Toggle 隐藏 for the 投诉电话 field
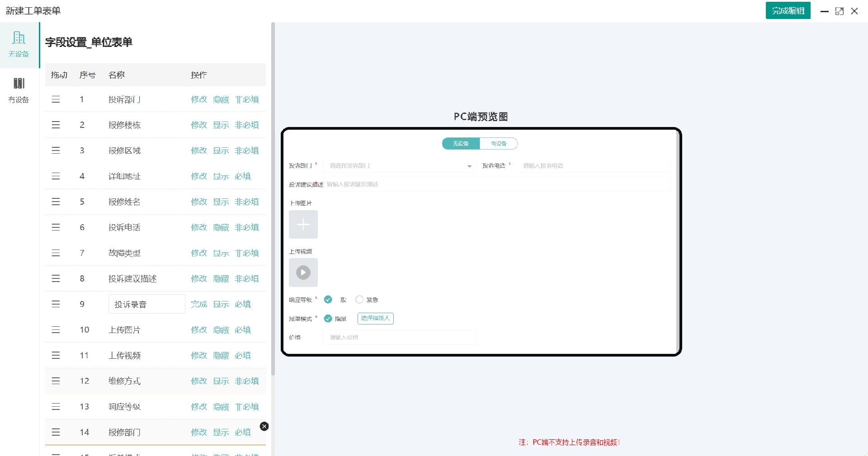Screen dimensions: 868x456 [x=221, y=227]
